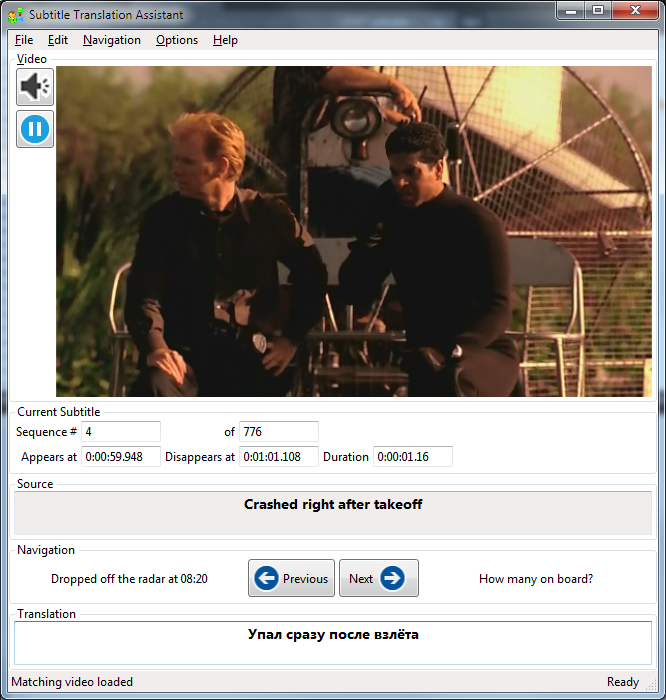The width and height of the screenshot is (666, 700).
Task: Click next subtitle text 'How many on board?'
Action: tap(536, 579)
